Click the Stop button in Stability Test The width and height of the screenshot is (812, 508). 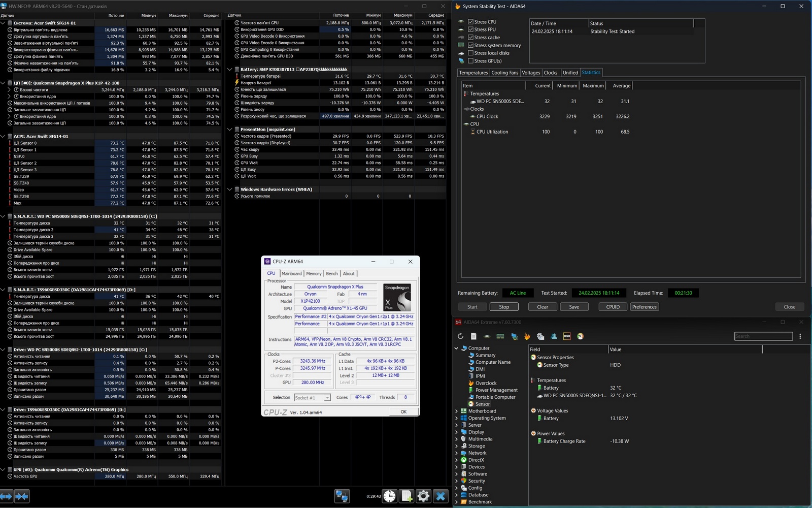pyautogui.click(x=504, y=307)
